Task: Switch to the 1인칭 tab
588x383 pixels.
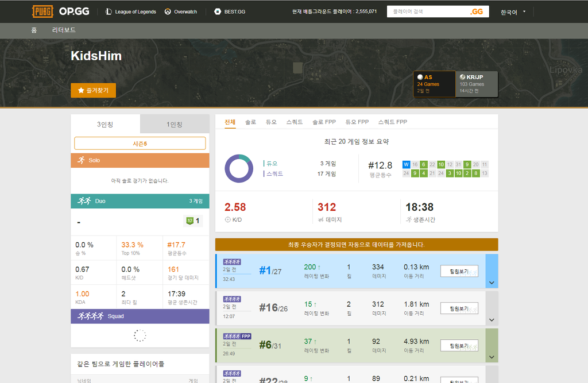Action: pos(175,123)
